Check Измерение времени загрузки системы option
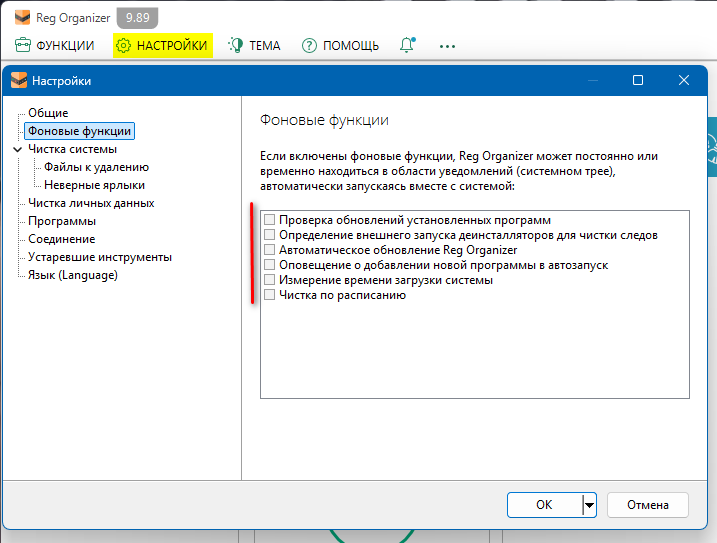The width and height of the screenshot is (717, 543). 269,280
